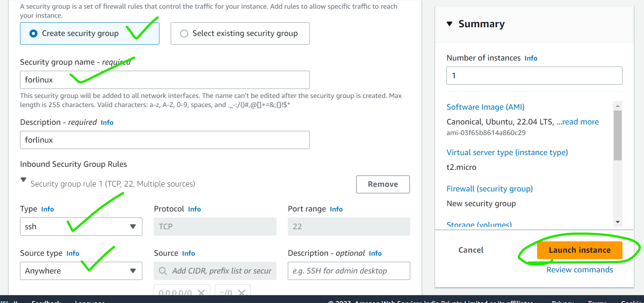Collapse Security group rule 1 details
The width and height of the screenshot is (644, 303).
(23, 180)
